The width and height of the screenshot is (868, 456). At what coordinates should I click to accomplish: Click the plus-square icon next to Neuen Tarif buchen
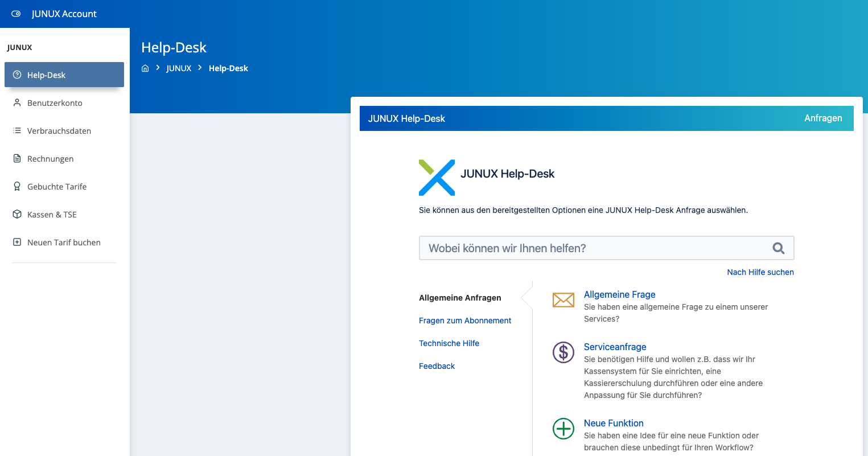coord(17,242)
